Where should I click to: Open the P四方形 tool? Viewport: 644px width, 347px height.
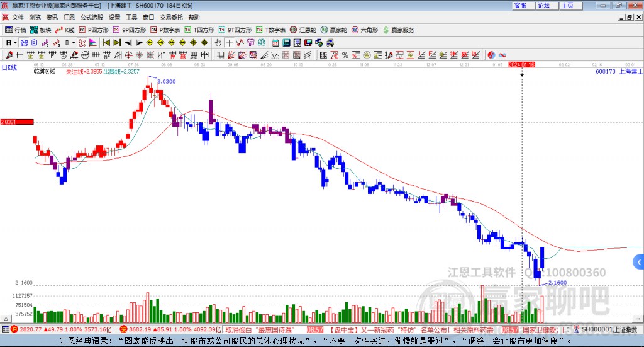point(94,30)
